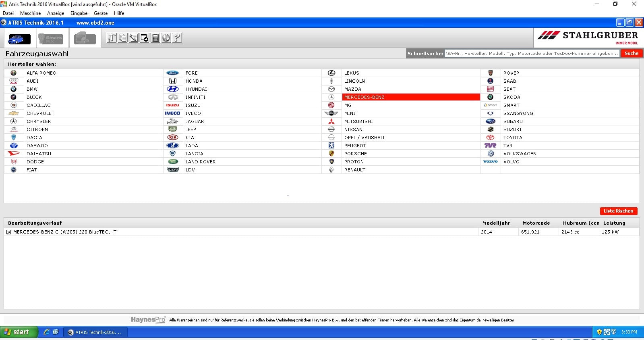This screenshot has width=644, height=340.
Task: Click the notepad with pencil toolbar icon
Action: 133,38
